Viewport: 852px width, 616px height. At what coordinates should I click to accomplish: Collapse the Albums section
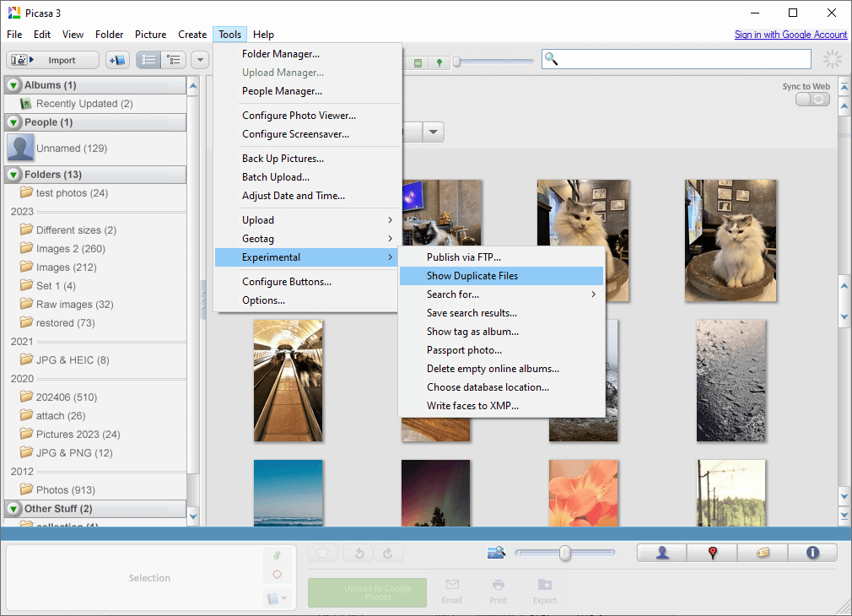tap(14, 85)
